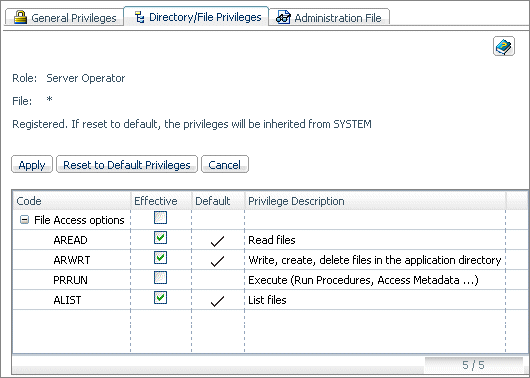Click the ALIST default checkmark
Image resolution: width=530 pixels, height=378 pixels.
217,301
